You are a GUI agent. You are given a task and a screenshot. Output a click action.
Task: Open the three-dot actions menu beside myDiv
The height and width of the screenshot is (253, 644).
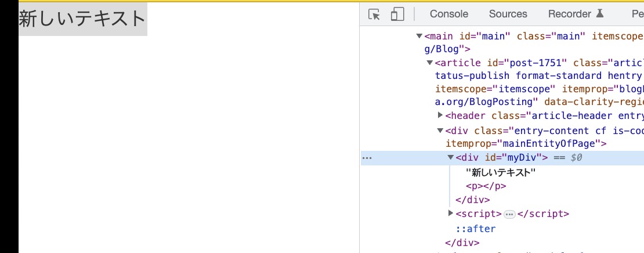366,157
